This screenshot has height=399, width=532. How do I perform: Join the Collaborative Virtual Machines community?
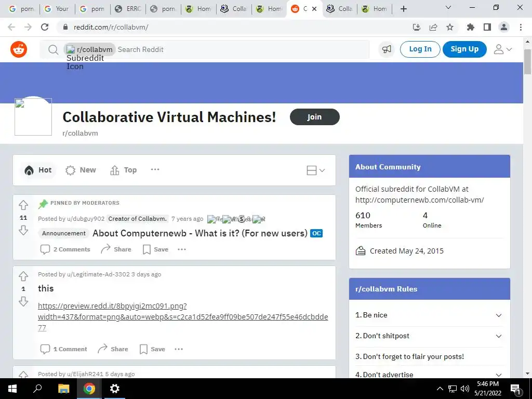tap(314, 117)
